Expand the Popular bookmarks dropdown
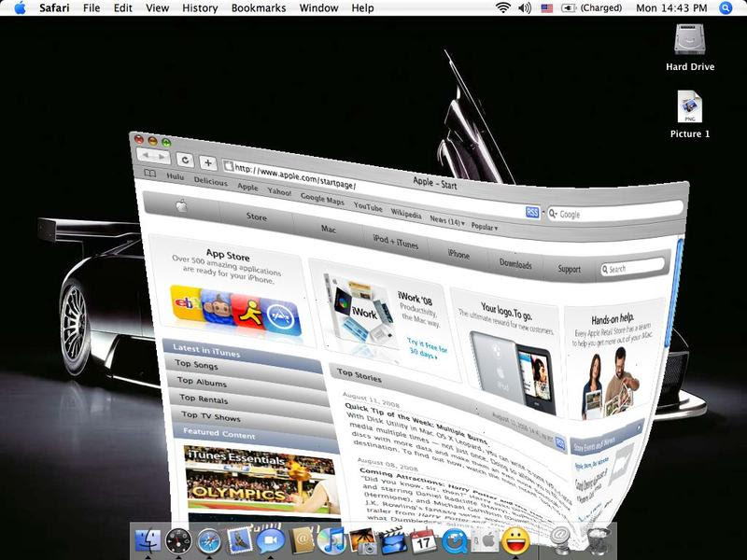 pos(484,226)
